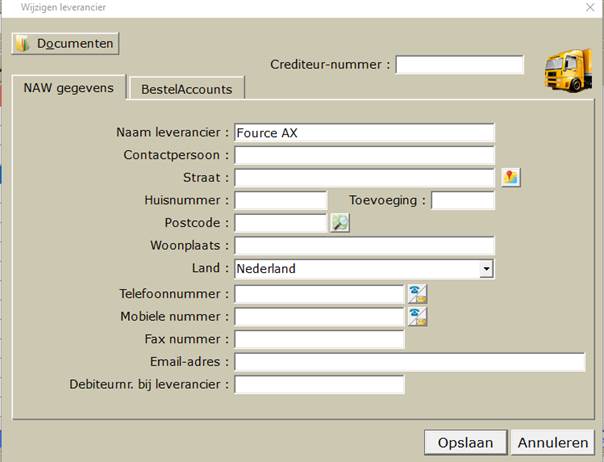Click phone icon next to Mobiele nummer field
Viewport: 604px width, 462px height.
click(x=418, y=317)
